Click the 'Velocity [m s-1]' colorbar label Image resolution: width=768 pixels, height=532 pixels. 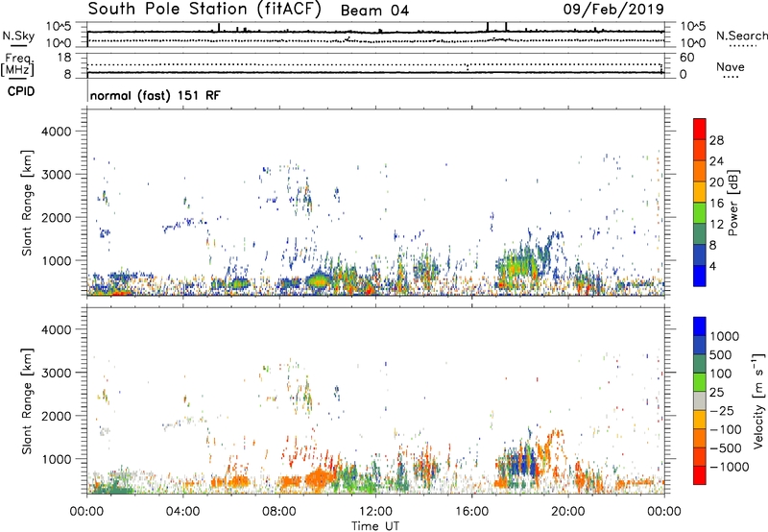coord(758,400)
